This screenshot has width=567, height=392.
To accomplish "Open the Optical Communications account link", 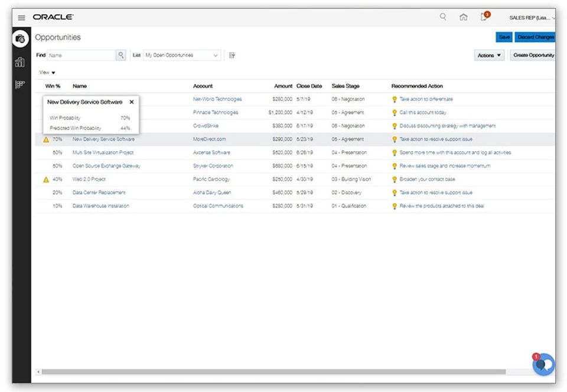I will pos(218,206).
